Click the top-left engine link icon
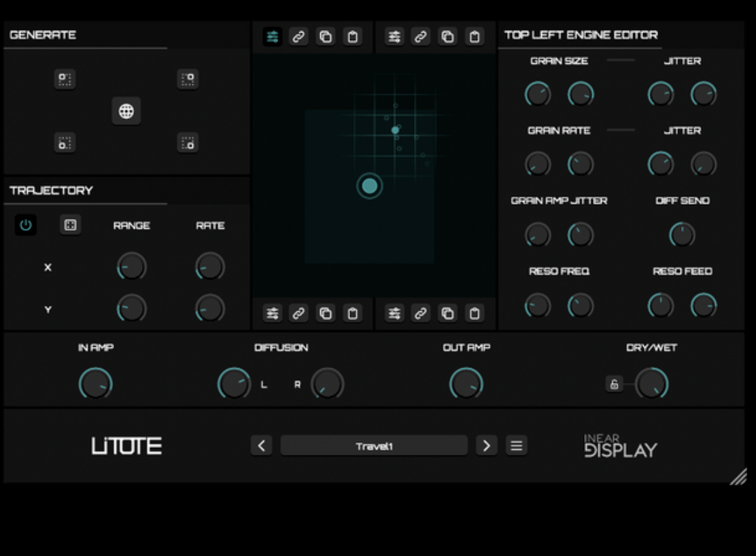This screenshot has height=556, width=756. tap(298, 37)
